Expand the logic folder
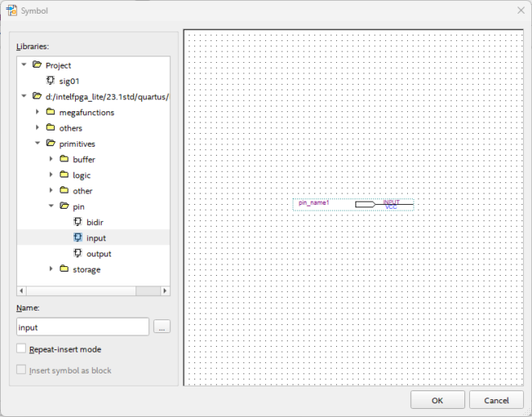532x417 pixels. [x=51, y=174]
